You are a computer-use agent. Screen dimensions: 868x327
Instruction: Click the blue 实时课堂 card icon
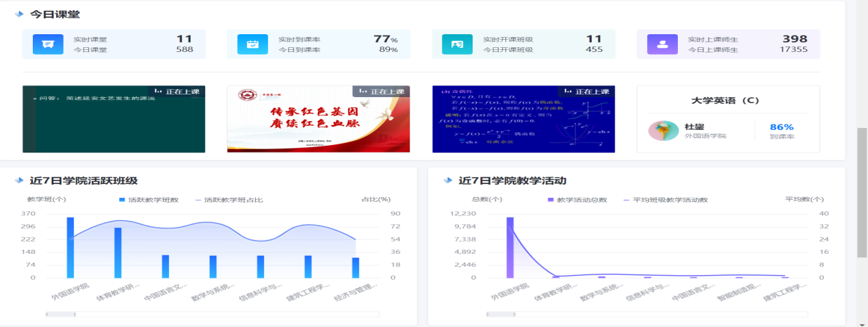pos(48,44)
